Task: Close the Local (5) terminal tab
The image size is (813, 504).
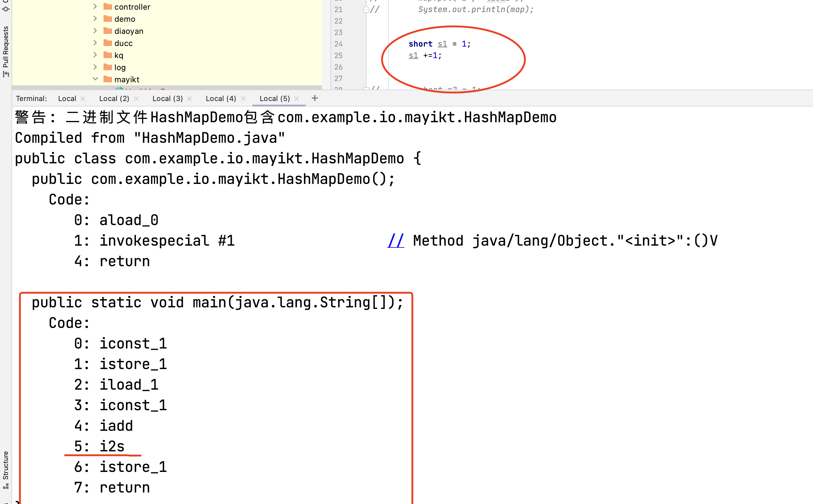Action: pyautogui.click(x=296, y=99)
